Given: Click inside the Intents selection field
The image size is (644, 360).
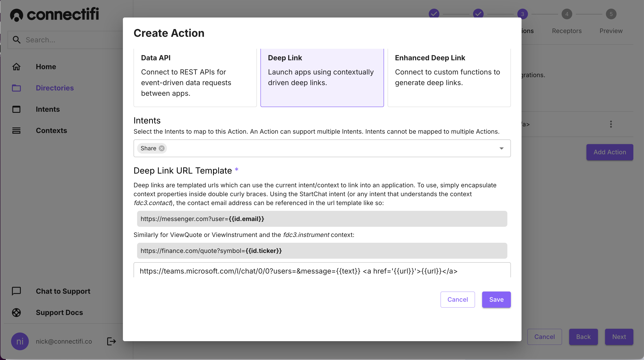Looking at the screenshot, I should [x=322, y=148].
